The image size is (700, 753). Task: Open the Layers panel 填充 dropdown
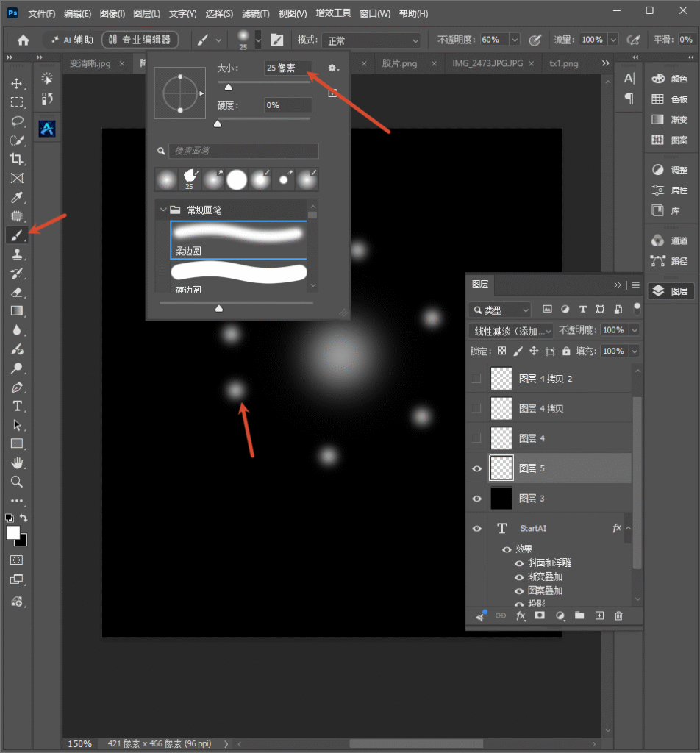(x=635, y=351)
